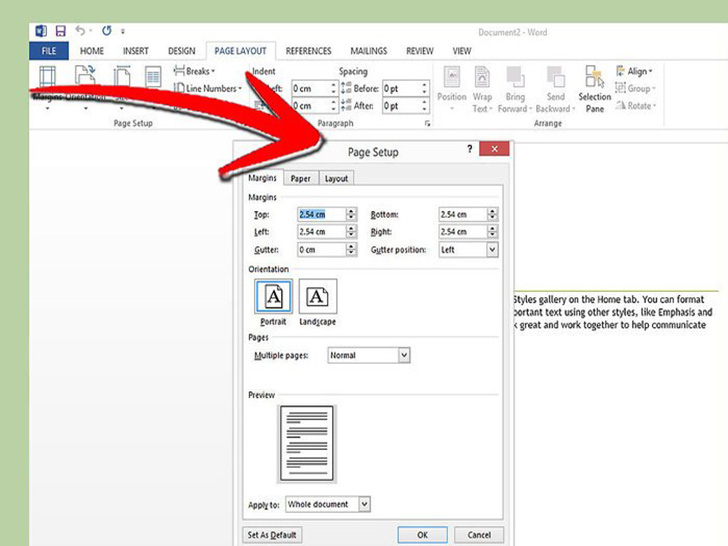
Task: Switch to the Layout tab in dialog
Action: pos(336,179)
